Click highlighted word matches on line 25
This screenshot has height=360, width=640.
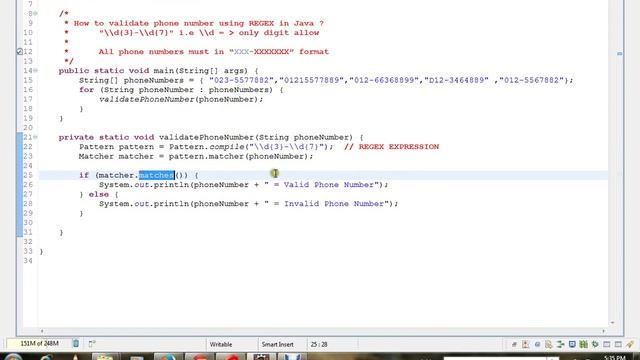coord(156,175)
